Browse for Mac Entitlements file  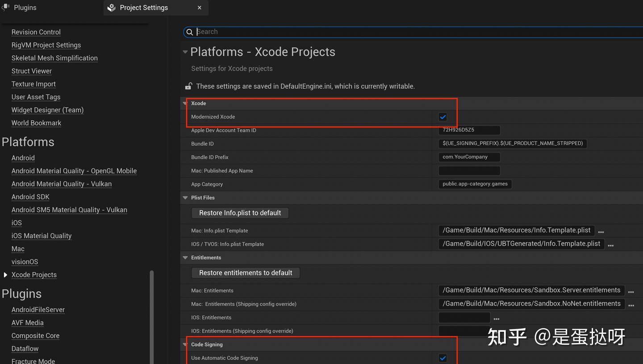[631, 292]
